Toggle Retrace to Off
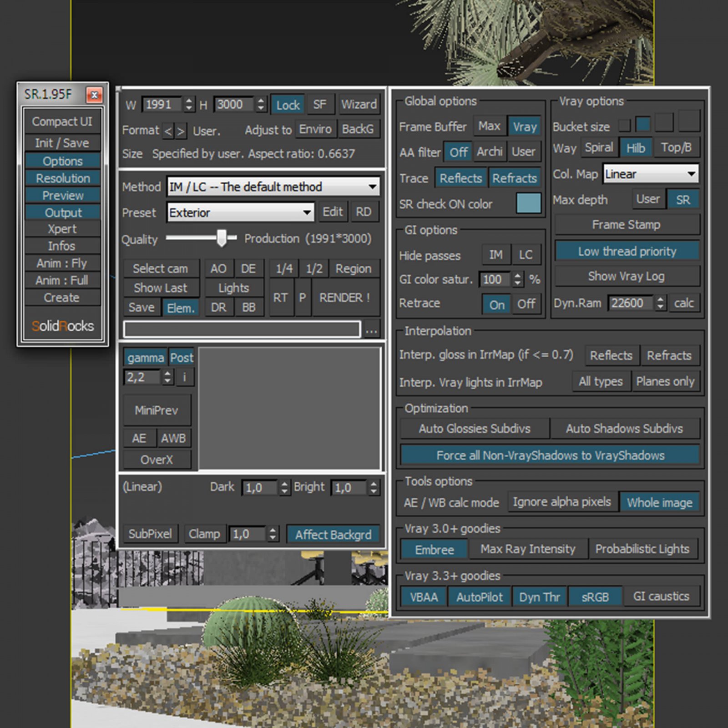The image size is (728, 728). click(x=526, y=304)
